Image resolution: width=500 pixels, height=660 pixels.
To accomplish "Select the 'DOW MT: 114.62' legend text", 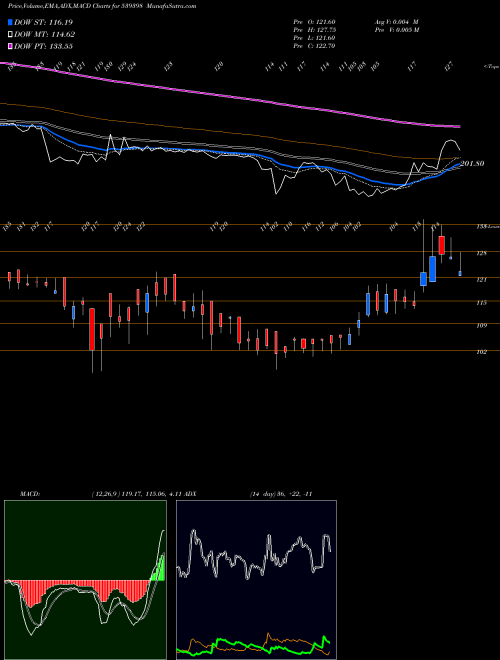I will coord(45,34).
